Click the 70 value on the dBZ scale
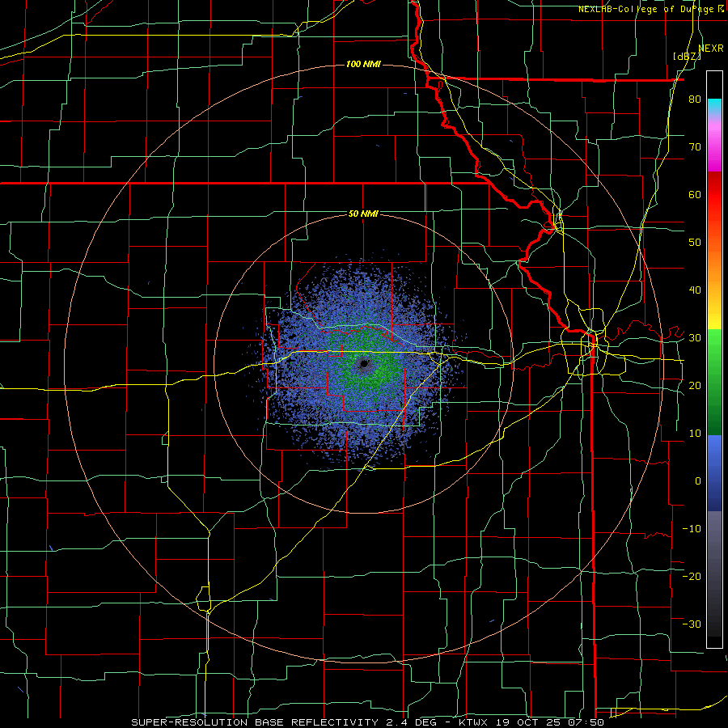This screenshot has height=728, width=728. (695, 147)
